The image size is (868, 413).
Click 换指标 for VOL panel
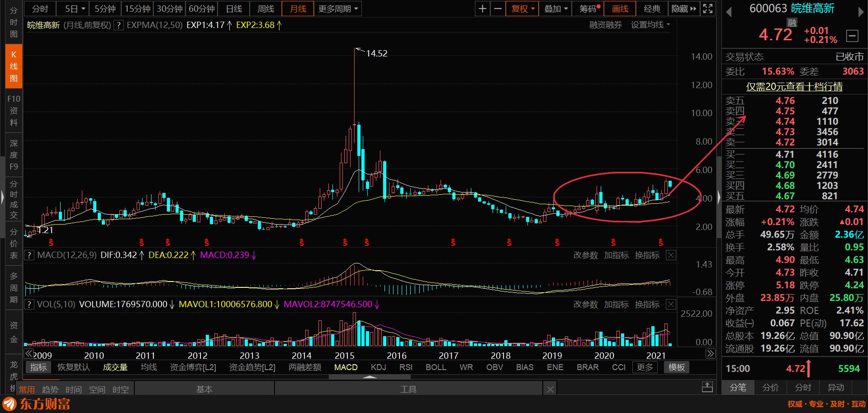pyautogui.click(x=647, y=305)
